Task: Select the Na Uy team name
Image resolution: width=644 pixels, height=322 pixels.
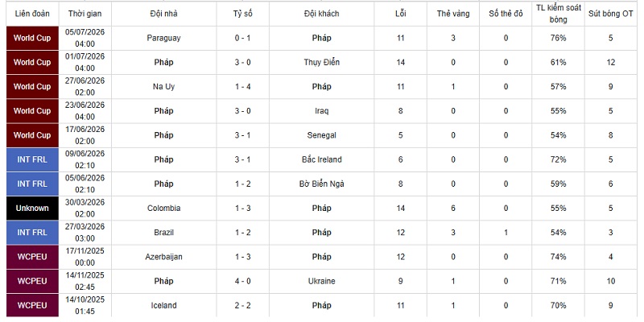Action: click(163, 87)
